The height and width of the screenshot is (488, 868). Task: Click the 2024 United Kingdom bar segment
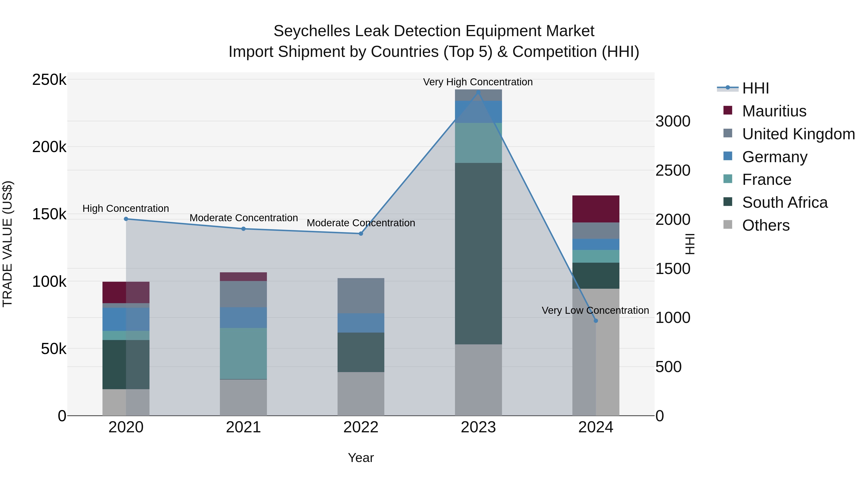click(596, 231)
